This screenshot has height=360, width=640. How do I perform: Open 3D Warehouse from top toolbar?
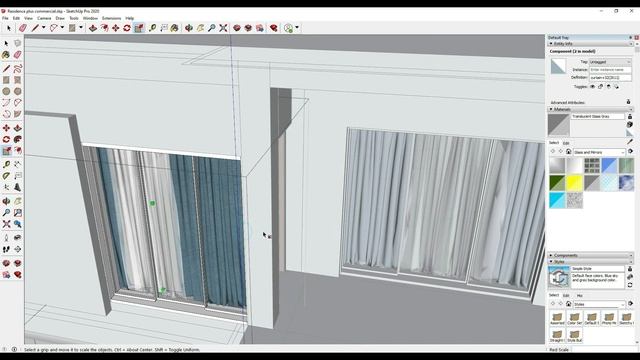[237, 28]
